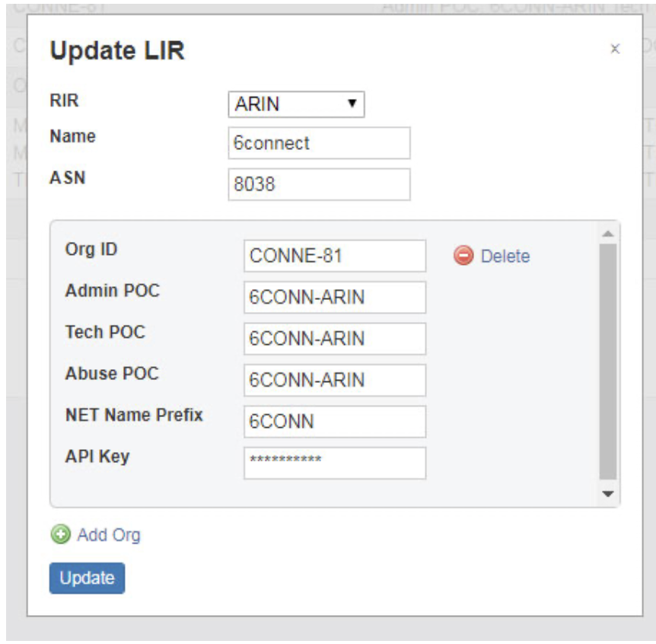Focus the Name field containing 6connect
The height and width of the screenshot is (644, 656).
(319, 143)
